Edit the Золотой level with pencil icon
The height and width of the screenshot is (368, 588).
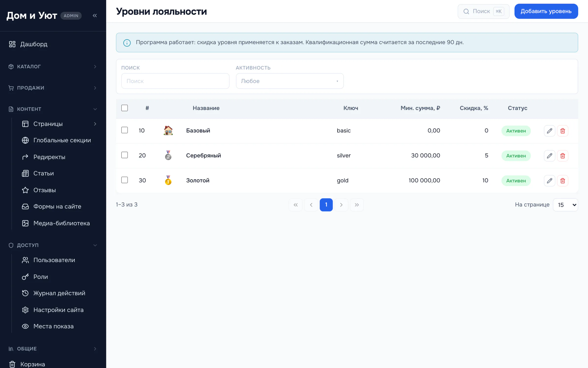pyautogui.click(x=549, y=181)
